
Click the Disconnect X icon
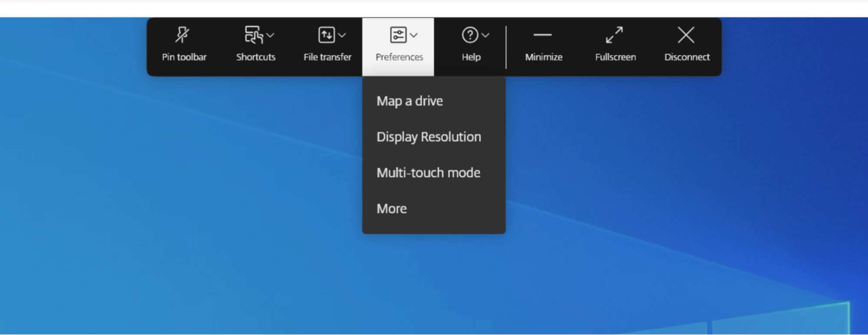point(686,35)
